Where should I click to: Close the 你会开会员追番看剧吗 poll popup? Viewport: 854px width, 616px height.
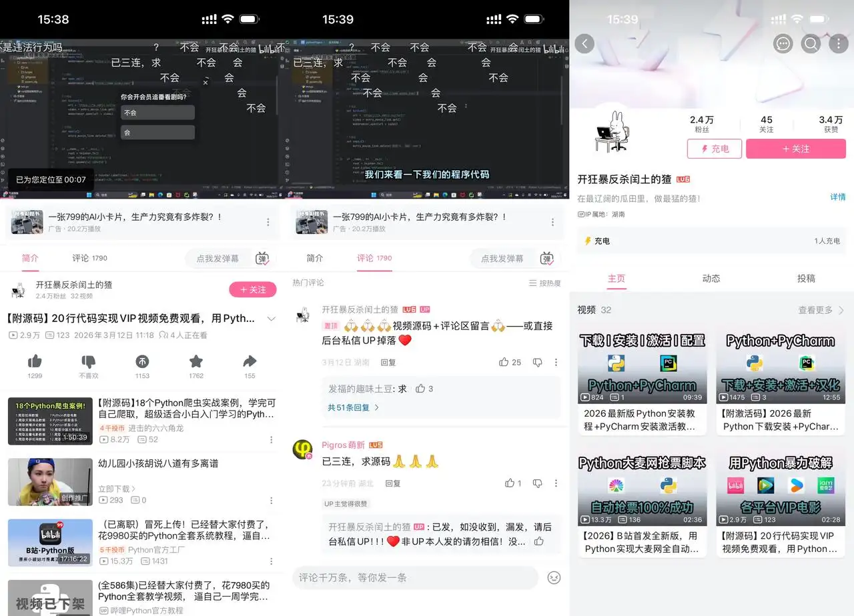pos(205,82)
